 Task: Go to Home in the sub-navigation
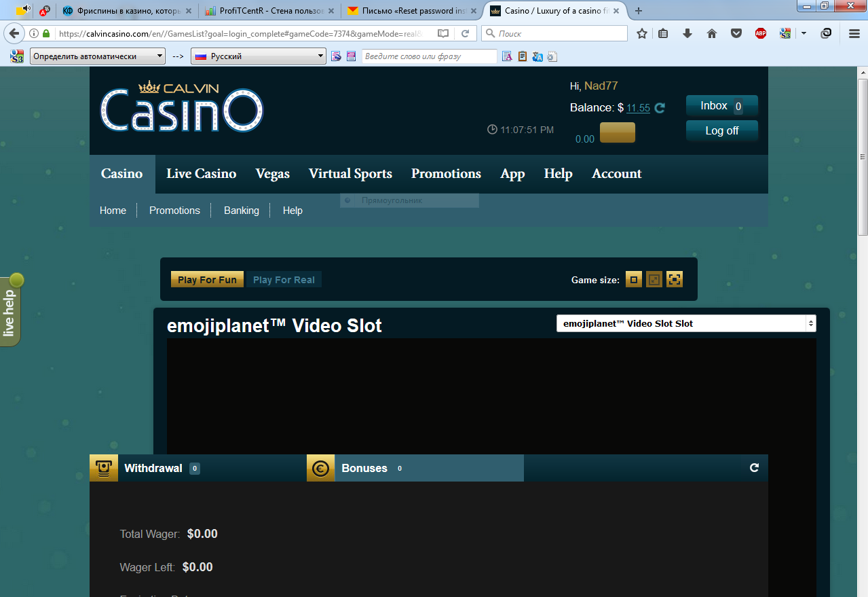coord(113,211)
